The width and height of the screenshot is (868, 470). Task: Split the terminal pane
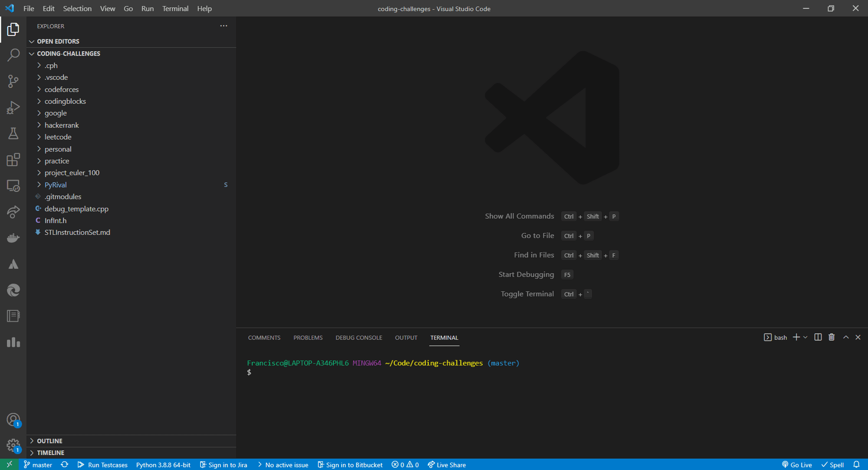tap(818, 337)
